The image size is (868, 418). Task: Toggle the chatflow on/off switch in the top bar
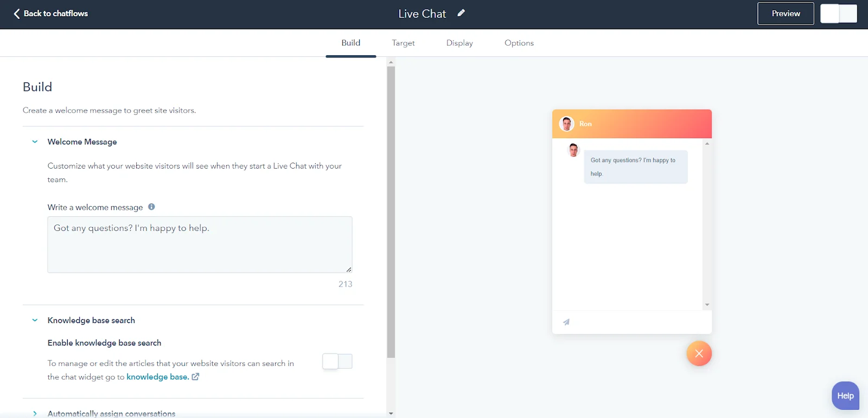(x=839, y=14)
